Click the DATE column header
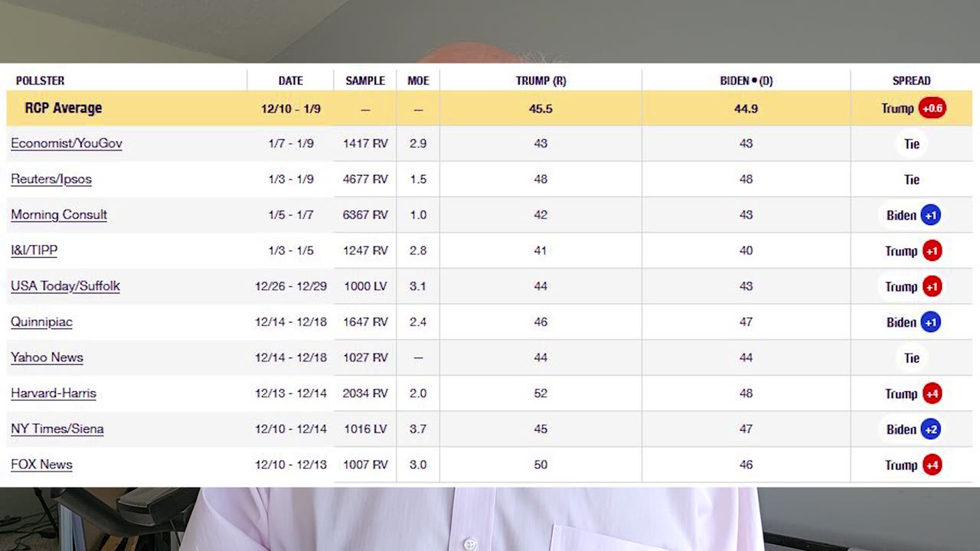This screenshot has height=551, width=980. click(x=291, y=80)
